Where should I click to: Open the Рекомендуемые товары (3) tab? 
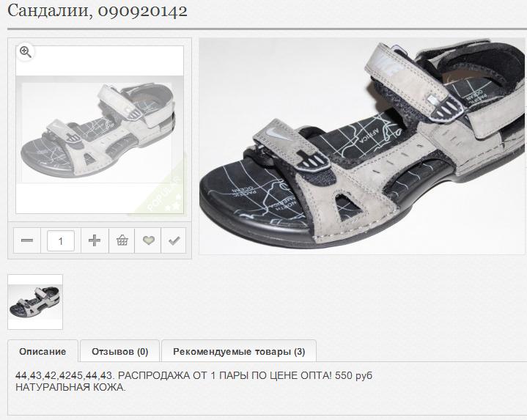click(239, 352)
